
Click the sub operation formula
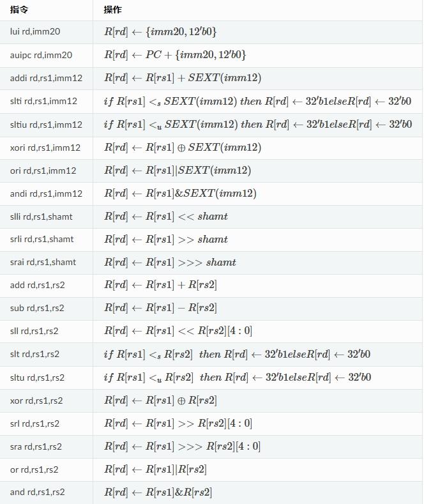[160, 308]
